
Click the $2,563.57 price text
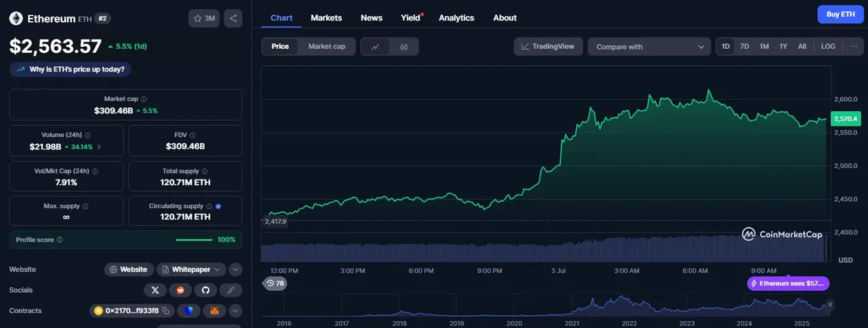click(56, 46)
